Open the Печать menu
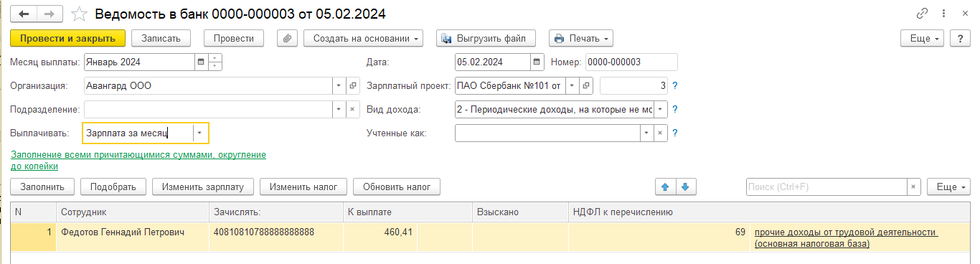This screenshot has height=264, width=980. coord(581,38)
